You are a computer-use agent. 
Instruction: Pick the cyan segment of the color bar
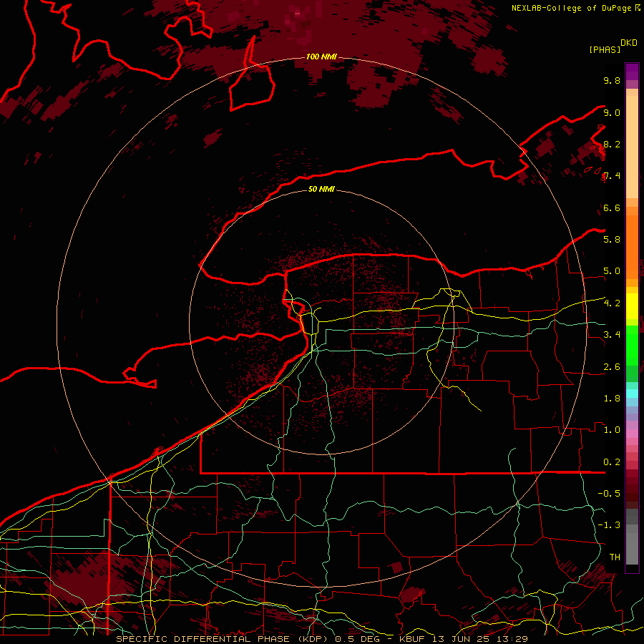[632, 394]
